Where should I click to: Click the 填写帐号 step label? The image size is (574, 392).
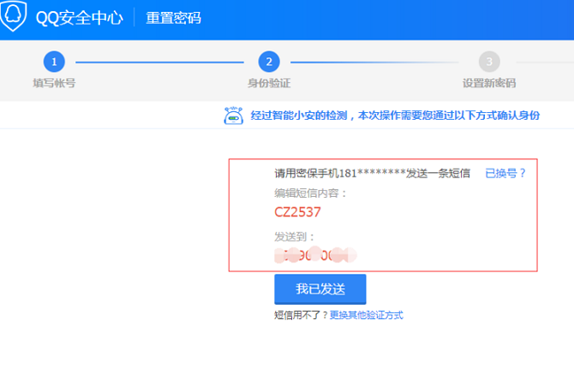(x=54, y=83)
